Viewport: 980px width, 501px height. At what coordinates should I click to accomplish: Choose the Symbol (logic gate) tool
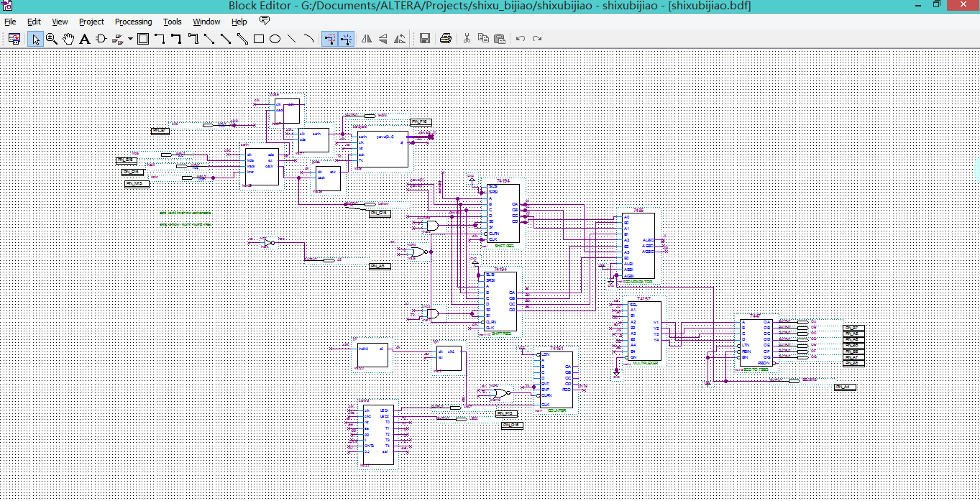coord(101,39)
